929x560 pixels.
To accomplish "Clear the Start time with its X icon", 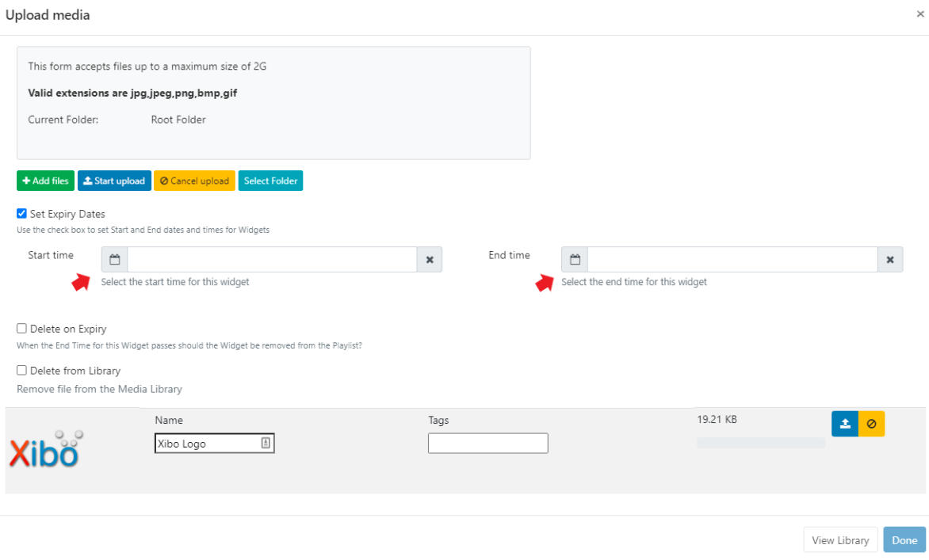I will click(x=430, y=260).
